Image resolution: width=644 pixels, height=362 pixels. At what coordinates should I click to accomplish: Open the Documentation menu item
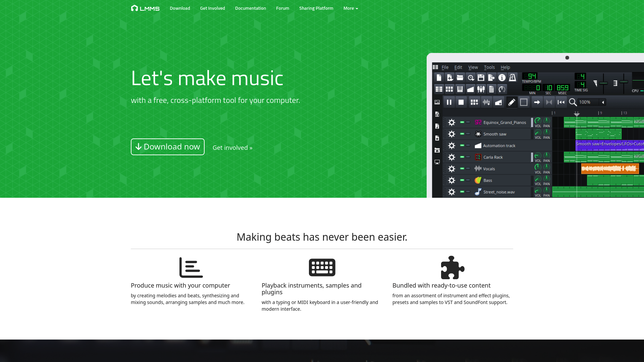point(250,8)
